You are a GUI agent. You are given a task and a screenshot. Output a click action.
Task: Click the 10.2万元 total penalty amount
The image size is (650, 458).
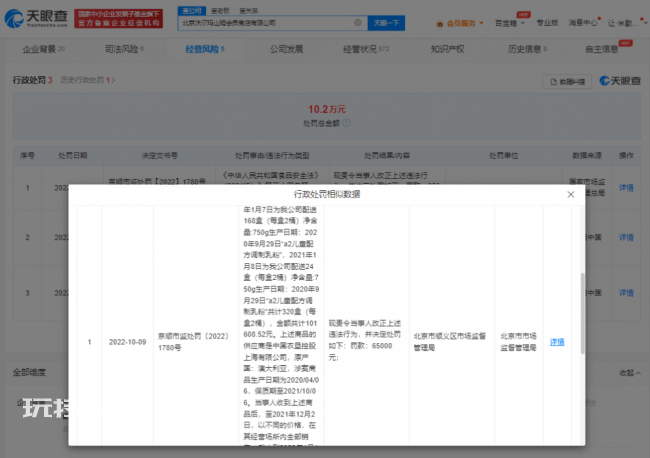[x=327, y=109]
